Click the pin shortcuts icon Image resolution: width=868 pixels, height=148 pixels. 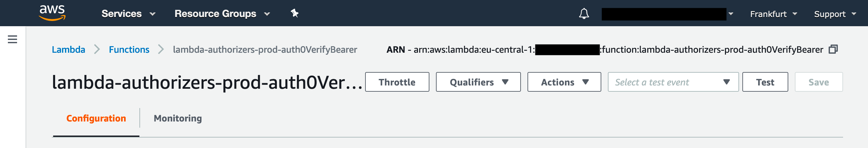click(295, 13)
